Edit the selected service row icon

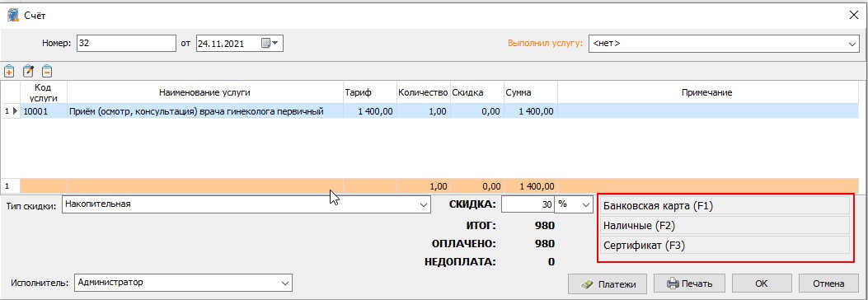tap(28, 71)
